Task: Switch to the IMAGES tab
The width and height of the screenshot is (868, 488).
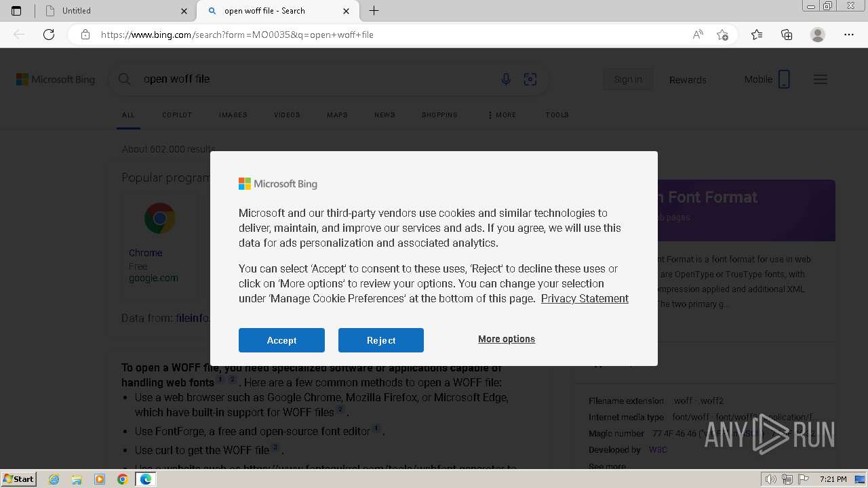Action: point(233,115)
